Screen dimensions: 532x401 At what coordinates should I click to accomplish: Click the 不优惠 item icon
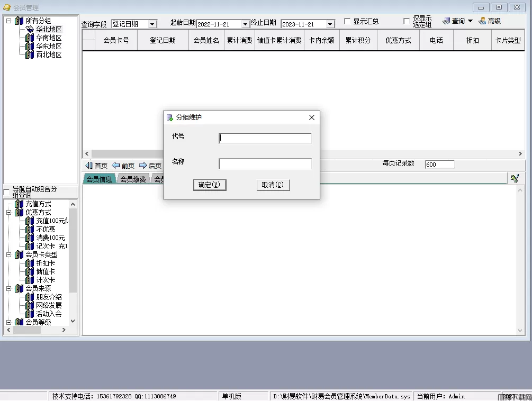(30, 230)
